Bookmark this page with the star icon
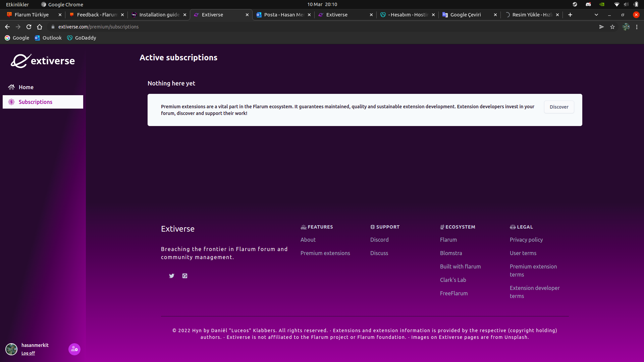The image size is (644, 362). pos(612,27)
